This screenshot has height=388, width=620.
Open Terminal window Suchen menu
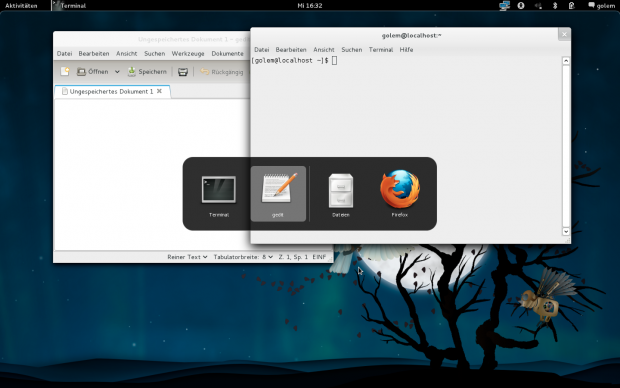[x=352, y=49]
